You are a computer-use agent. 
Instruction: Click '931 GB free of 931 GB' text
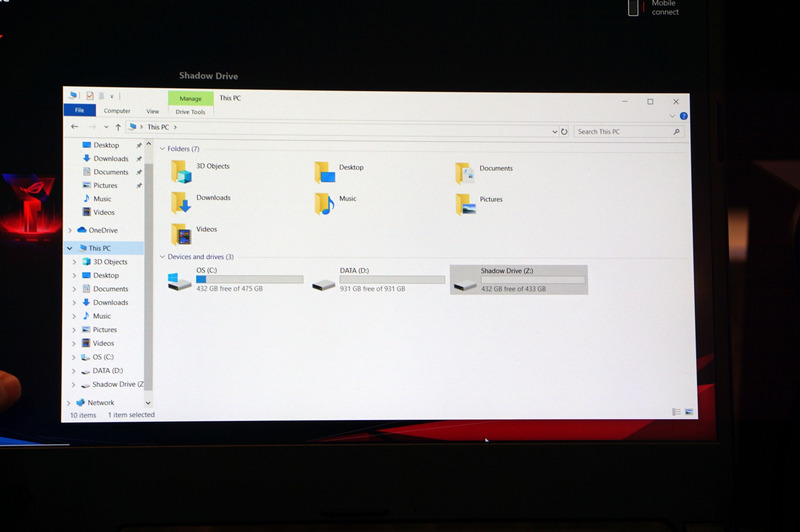pos(372,289)
